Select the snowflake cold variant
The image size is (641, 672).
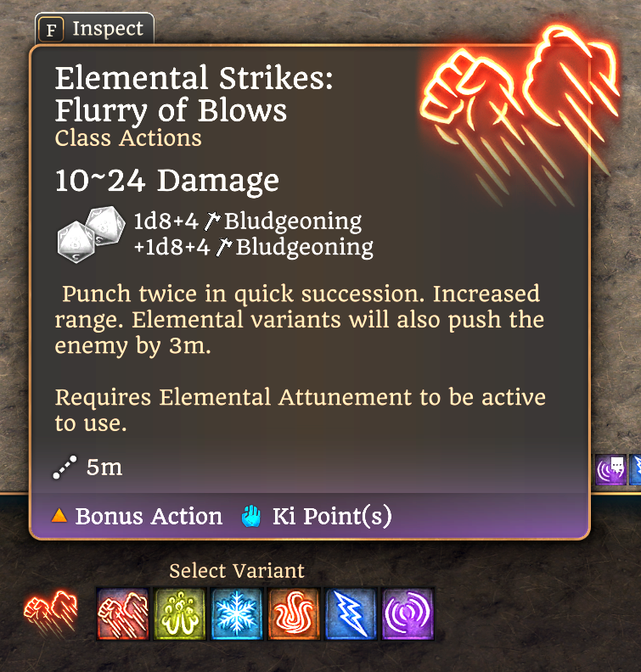tap(236, 613)
